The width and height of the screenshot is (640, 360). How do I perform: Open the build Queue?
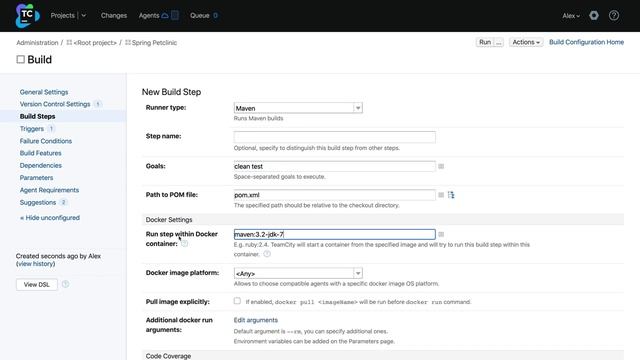(x=200, y=16)
